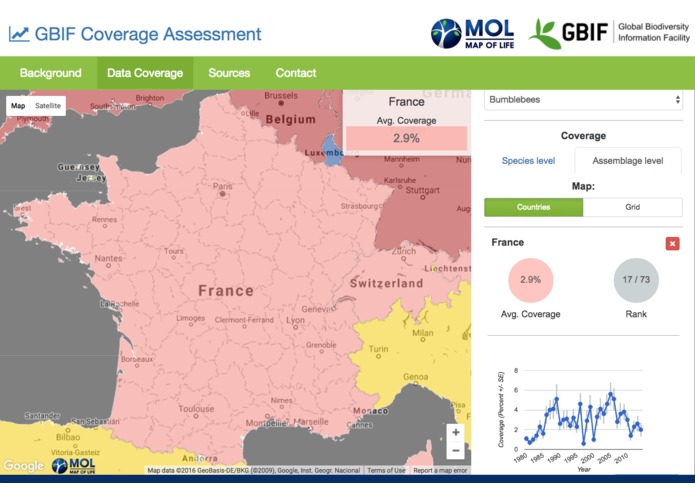Click Stuttgart on the Germany region
695x494 pixels.
click(x=422, y=193)
